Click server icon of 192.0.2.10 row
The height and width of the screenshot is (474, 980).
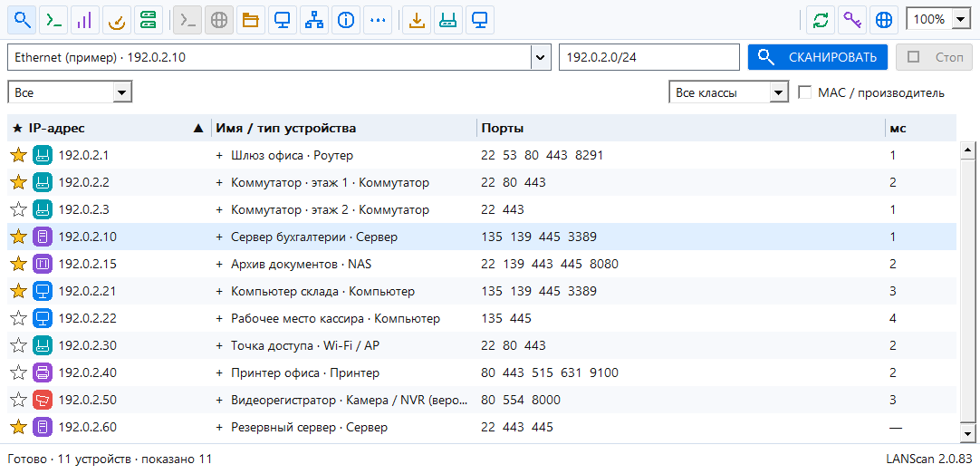[43, 237]
